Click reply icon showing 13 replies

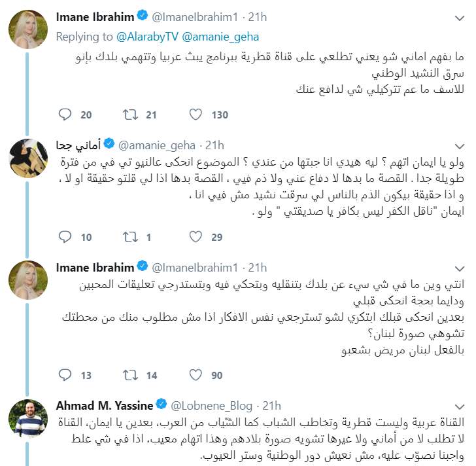[65, 375]
